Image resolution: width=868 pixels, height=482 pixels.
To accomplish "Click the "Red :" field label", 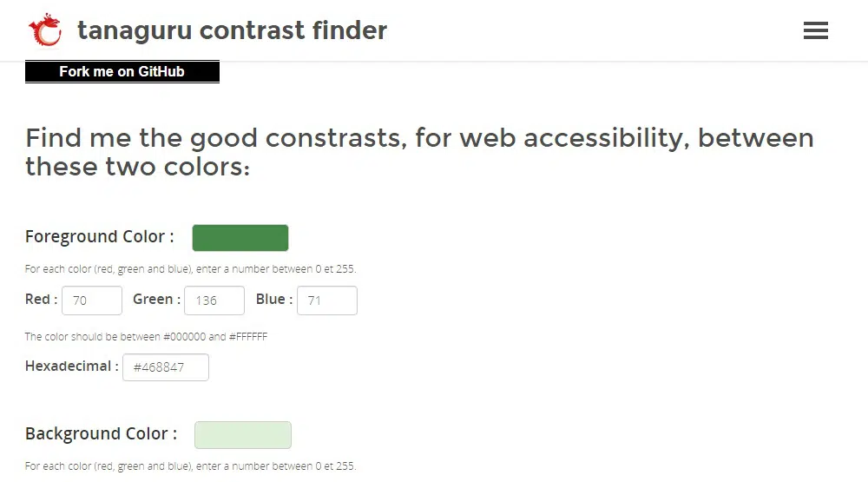I will 42,300.
